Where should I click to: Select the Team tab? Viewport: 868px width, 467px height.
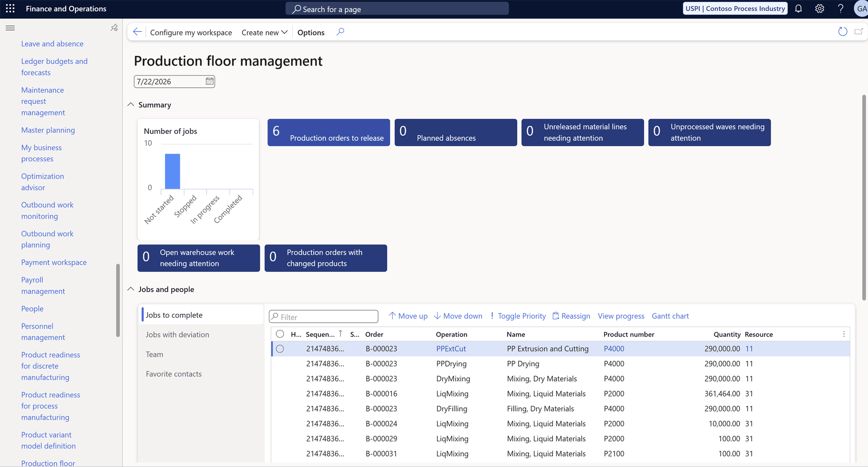(x=202, y=354)
